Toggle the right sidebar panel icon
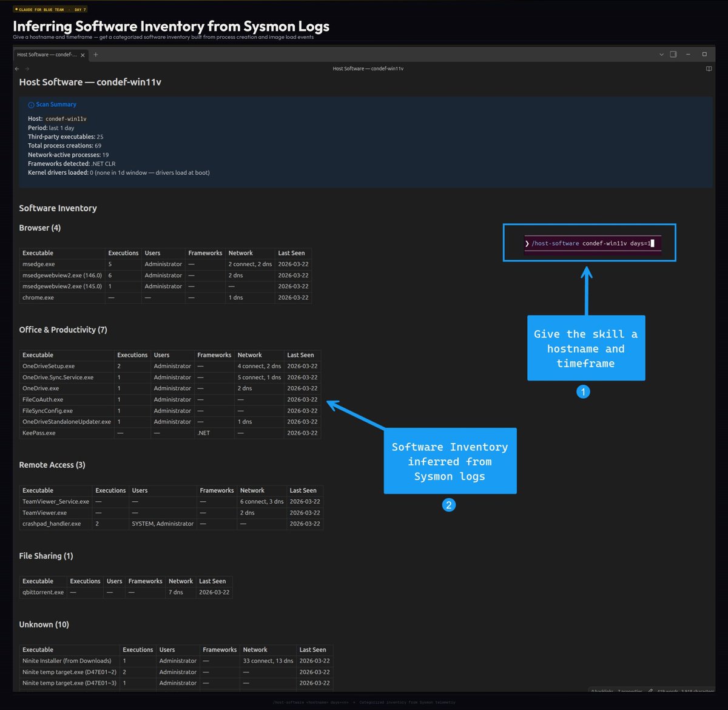Screen dimensions: 728x710 pyautogui.click(x=673, y=55)
